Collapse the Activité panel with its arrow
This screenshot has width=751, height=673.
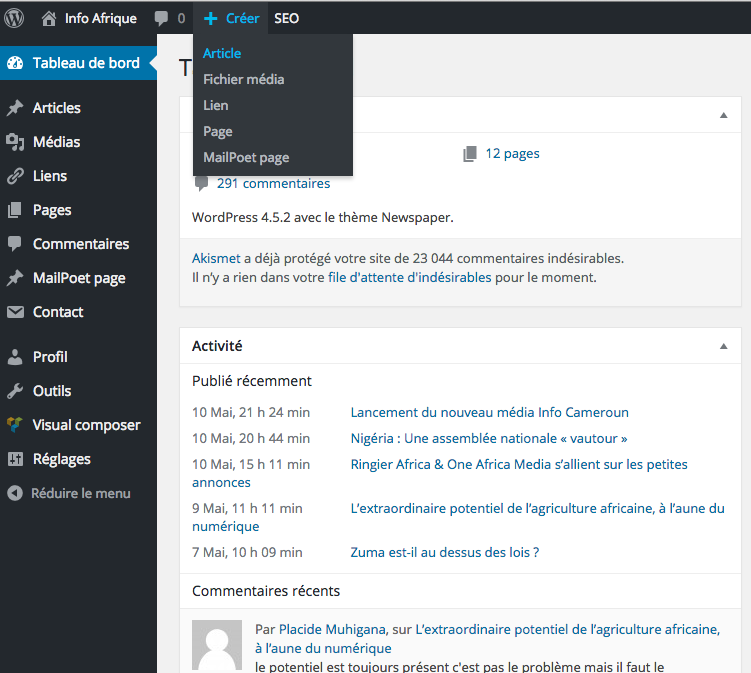pos(723,346)
